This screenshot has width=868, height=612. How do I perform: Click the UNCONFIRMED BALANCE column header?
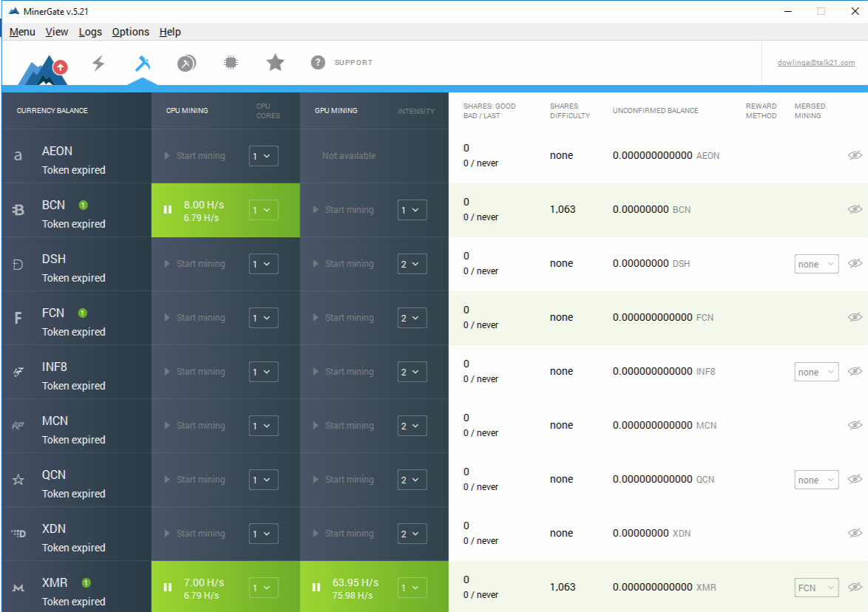(655, 111)
